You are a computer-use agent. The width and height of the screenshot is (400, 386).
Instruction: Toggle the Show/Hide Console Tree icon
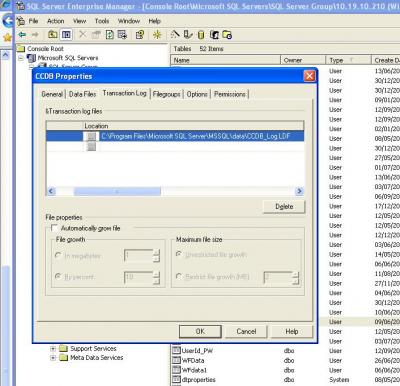(x=66, y=34)
